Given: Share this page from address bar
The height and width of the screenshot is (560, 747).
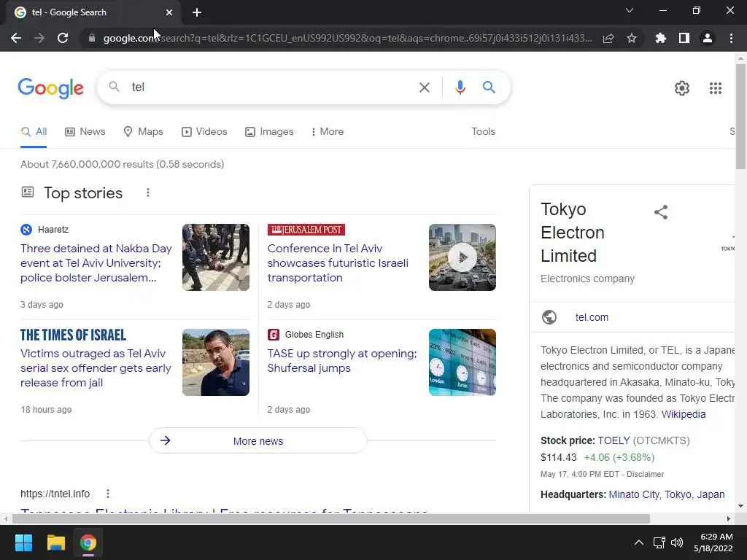Looking at the screenshot, I should tap(608, 38).
